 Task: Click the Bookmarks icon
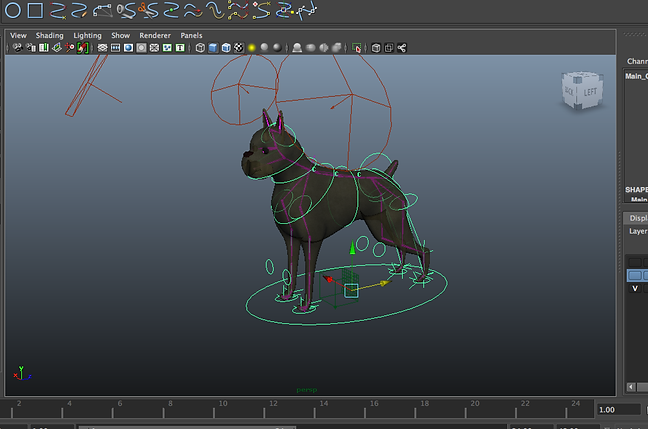point(43,48)
